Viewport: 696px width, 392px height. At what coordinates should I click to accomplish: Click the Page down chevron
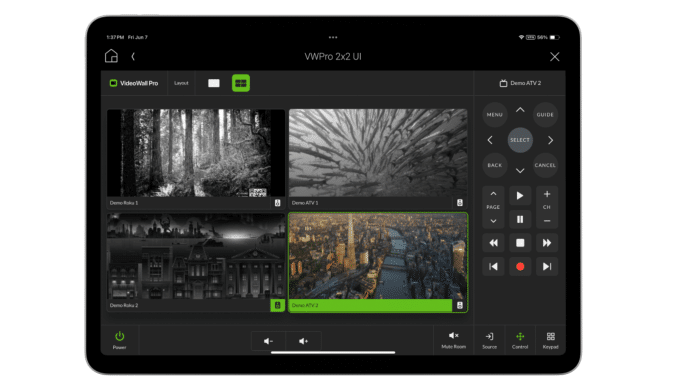point(493,221)
